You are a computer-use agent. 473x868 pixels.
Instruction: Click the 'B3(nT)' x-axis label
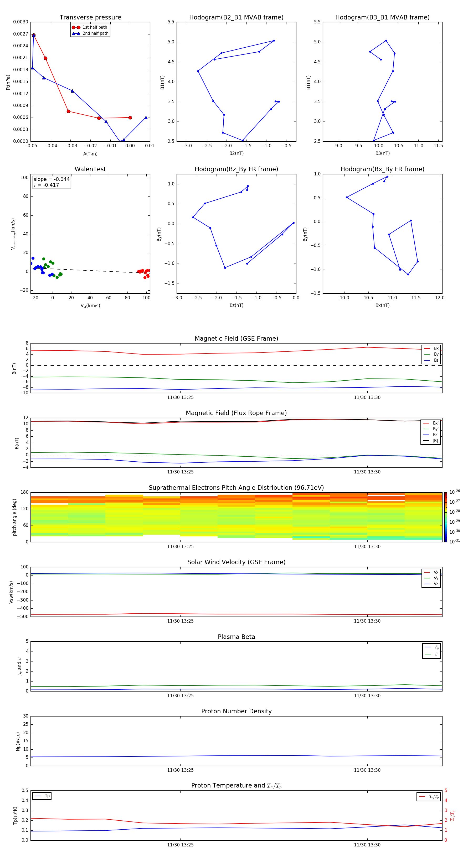(382, 153)
